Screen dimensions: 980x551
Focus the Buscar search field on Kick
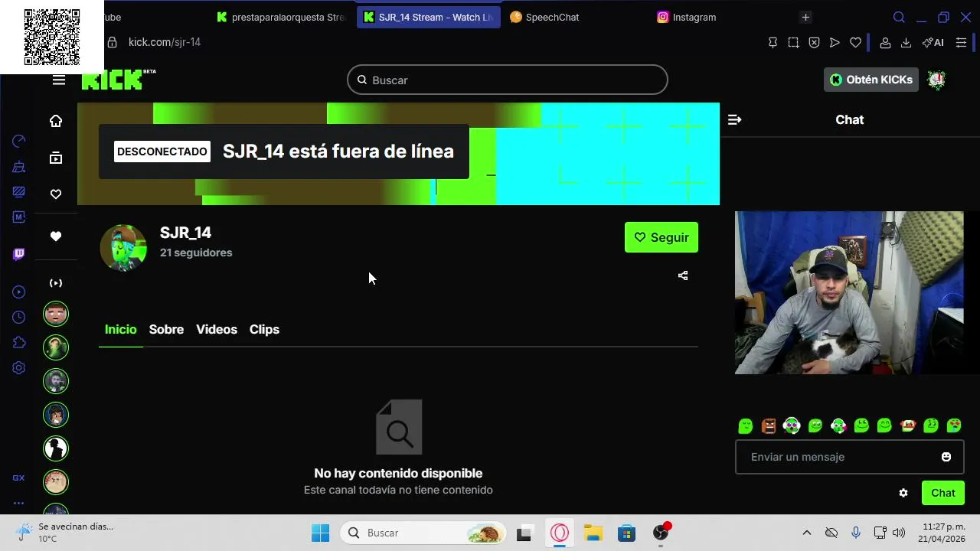[508, 80]
